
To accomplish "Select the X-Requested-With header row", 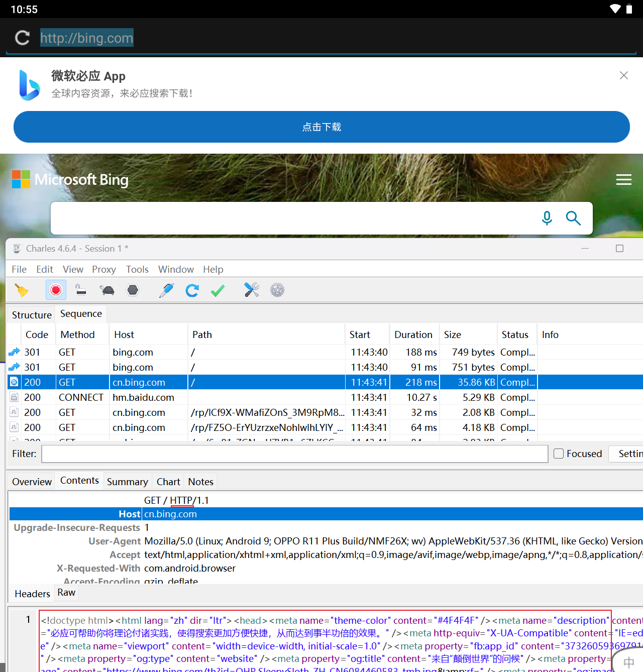I will 326,568.
